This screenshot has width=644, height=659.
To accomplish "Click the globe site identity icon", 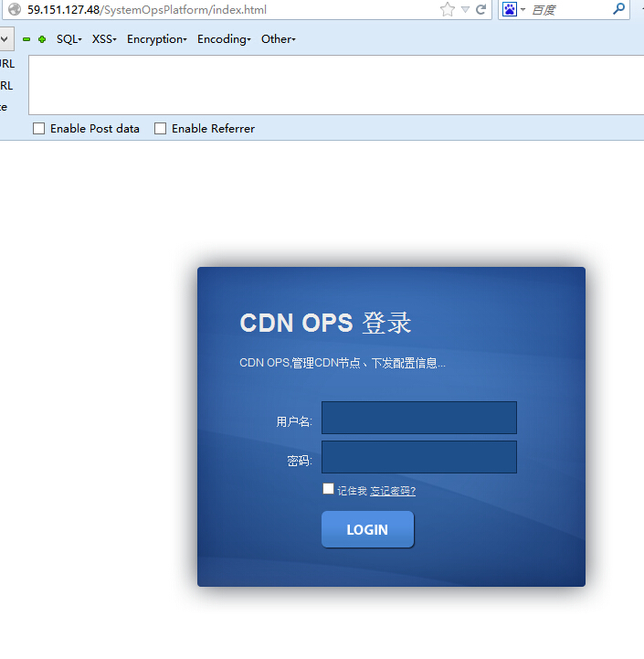I will click(x=15, y=9).
